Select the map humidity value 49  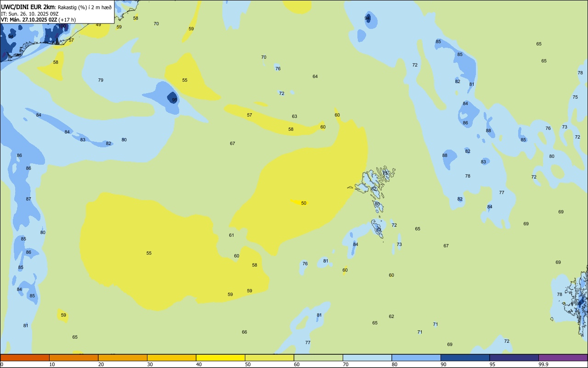[98, 24]
